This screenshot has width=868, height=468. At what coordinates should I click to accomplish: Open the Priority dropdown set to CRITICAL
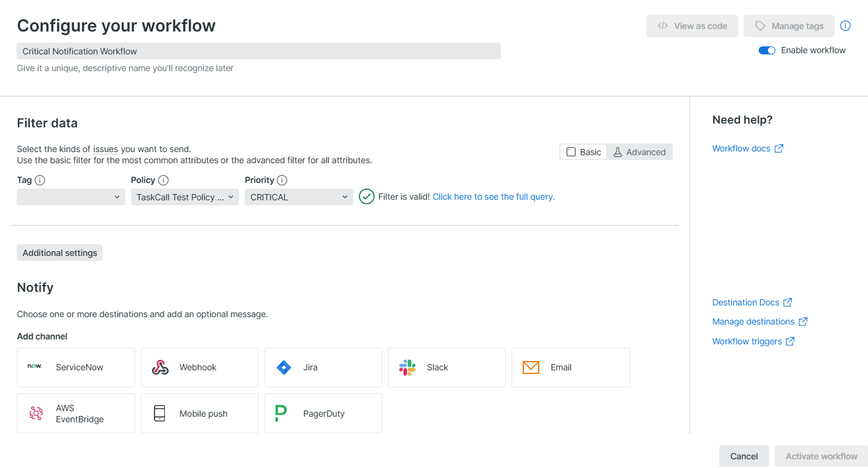pyautogui.click(x=298, y=197)
